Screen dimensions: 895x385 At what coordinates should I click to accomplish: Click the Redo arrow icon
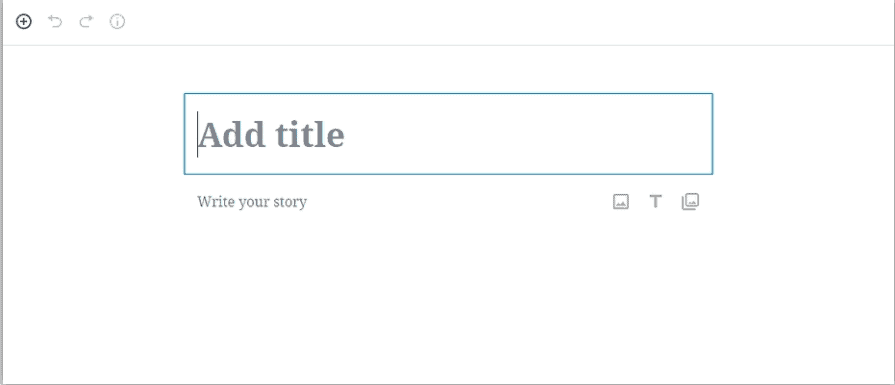coord(86,22)
